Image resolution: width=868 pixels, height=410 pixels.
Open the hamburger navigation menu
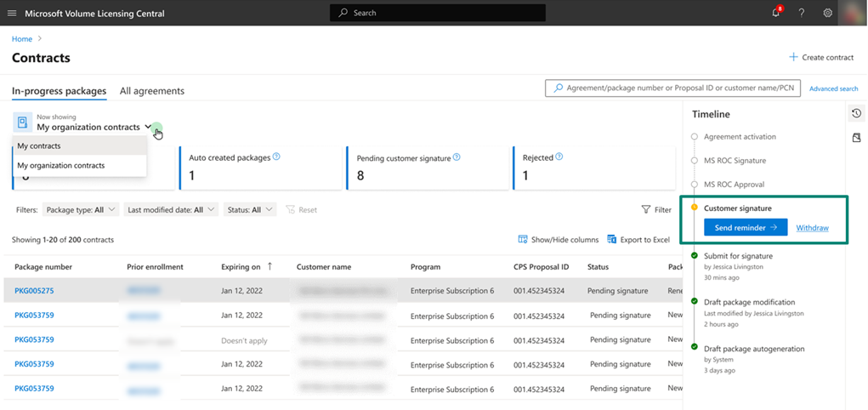(x=12, y=14)
